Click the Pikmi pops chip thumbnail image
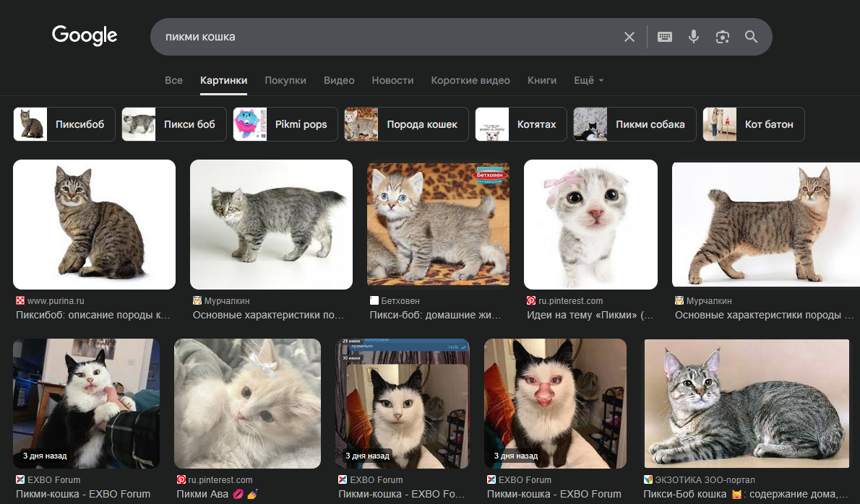The image size is (860, 504). coord(250,124)
